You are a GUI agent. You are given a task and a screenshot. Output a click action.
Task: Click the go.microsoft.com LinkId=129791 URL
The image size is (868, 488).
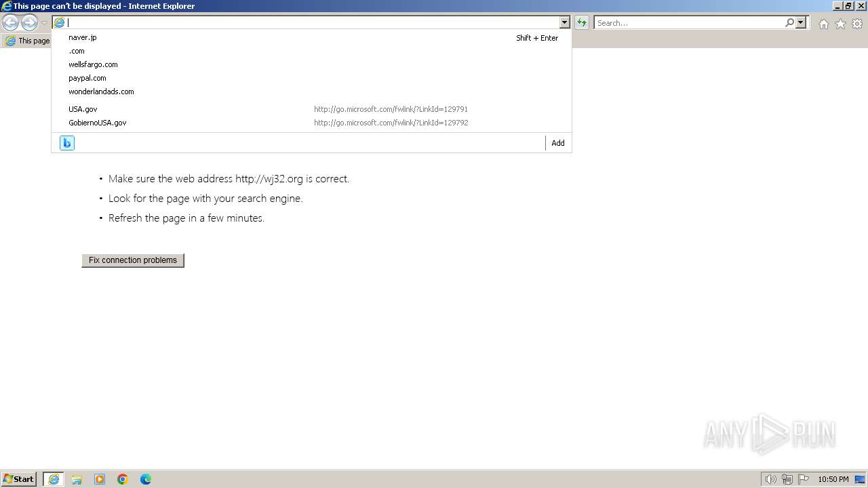(391, 109)
